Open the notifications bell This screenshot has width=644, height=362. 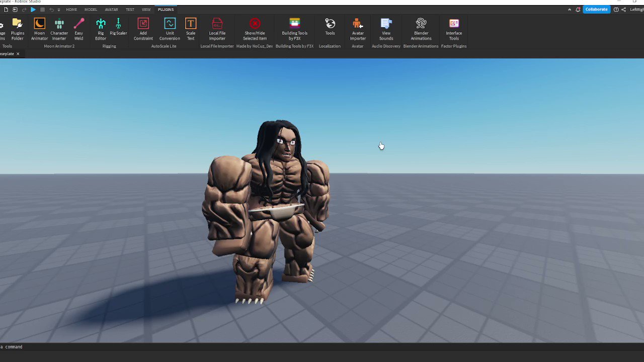pos(578,10)
